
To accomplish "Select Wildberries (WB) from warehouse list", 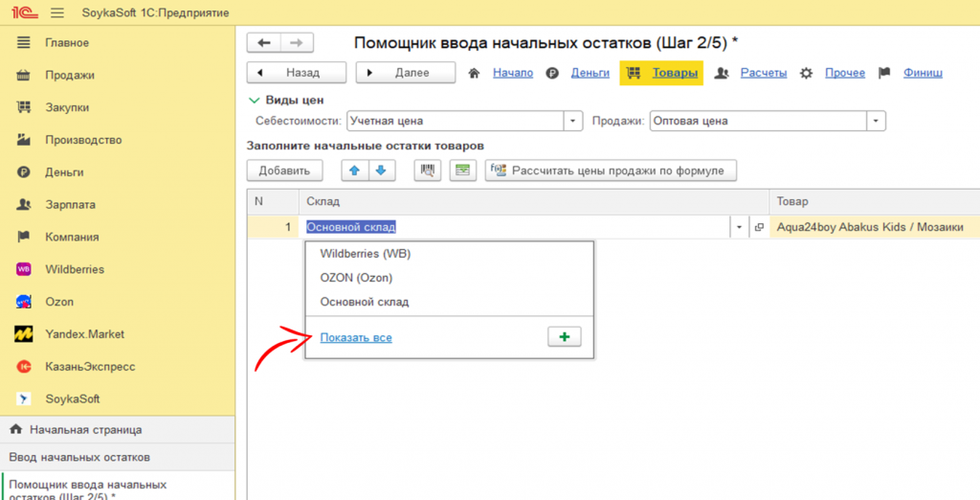I will coord(365,254).
